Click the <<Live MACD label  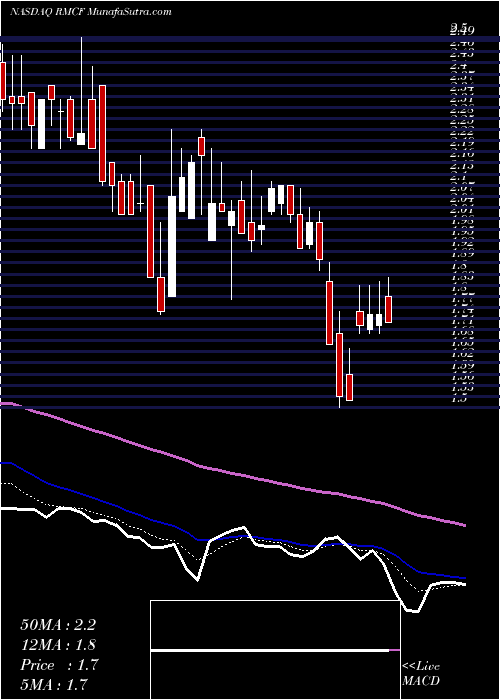(421, 674)
